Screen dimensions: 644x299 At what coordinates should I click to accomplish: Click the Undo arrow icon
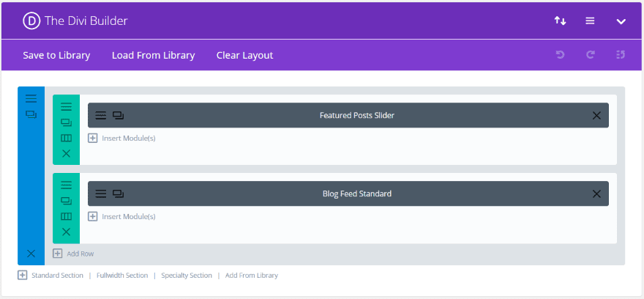(x=560, y=55)
